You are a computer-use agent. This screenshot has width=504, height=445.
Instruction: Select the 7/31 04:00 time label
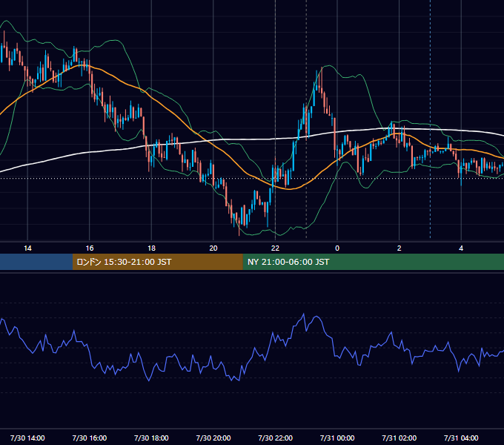coord(461,438)
